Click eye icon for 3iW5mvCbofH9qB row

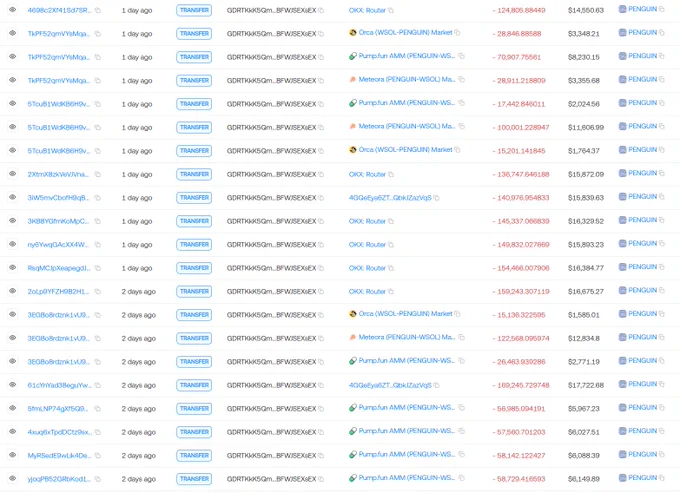(13, 197)
